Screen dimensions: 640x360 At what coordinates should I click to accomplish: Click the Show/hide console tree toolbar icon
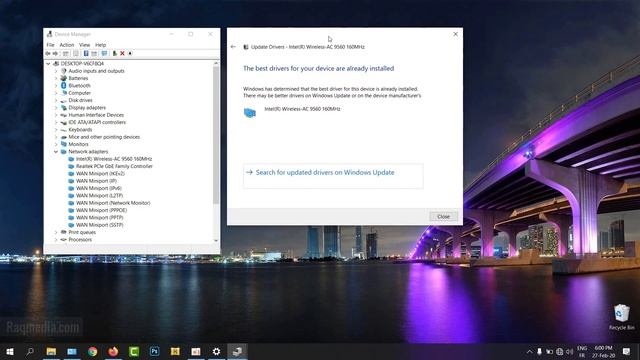[x=65, y=53]
